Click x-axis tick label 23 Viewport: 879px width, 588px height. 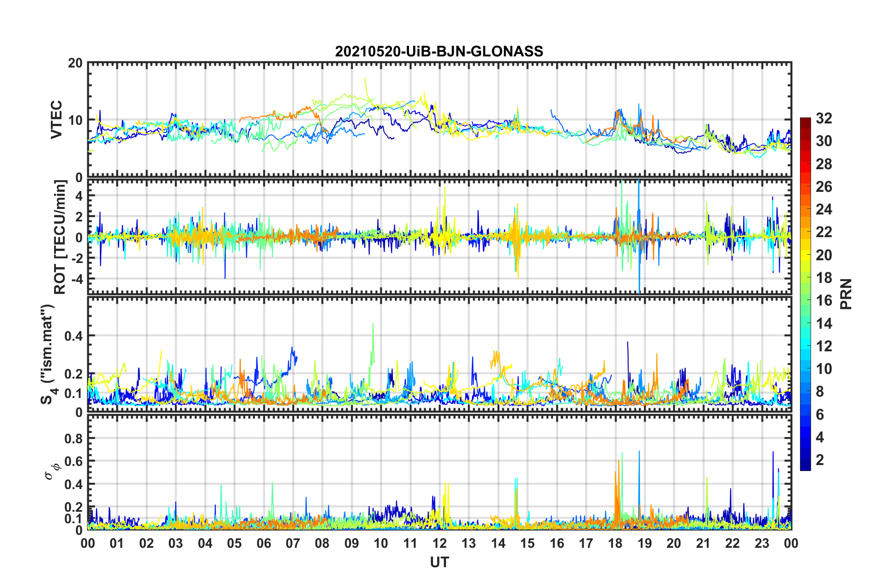(762, 543)
